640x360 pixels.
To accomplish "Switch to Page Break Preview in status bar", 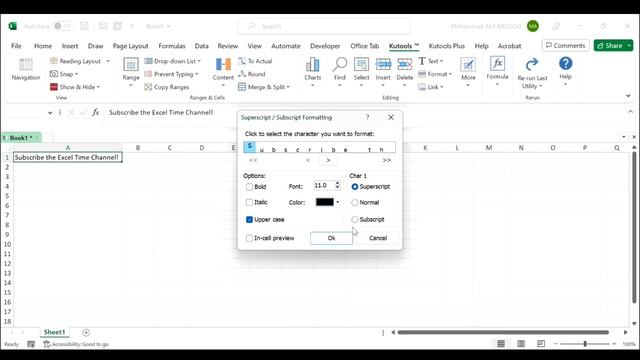I will (541, 344).
